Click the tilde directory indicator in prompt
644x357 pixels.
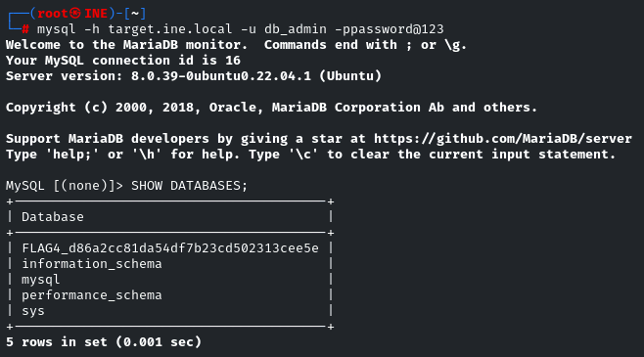tap(135, 14)
